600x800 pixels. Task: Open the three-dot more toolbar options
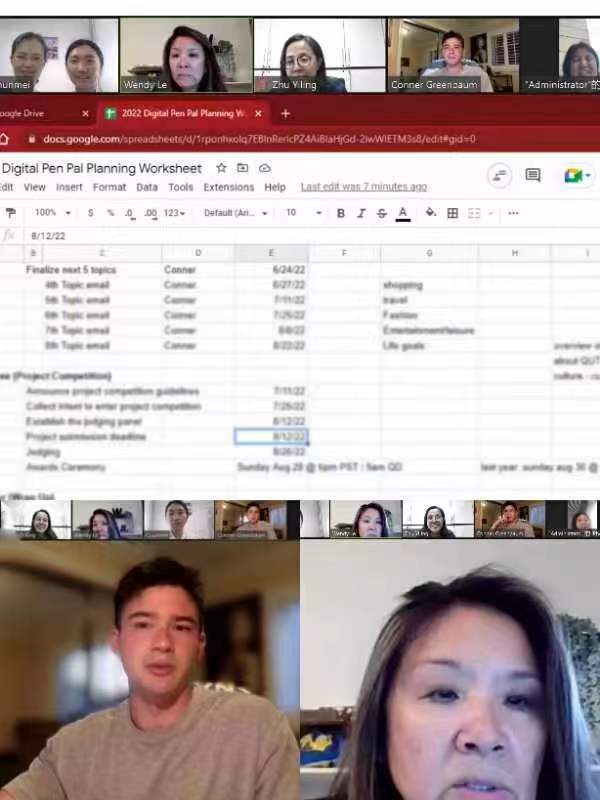point(513,213)
